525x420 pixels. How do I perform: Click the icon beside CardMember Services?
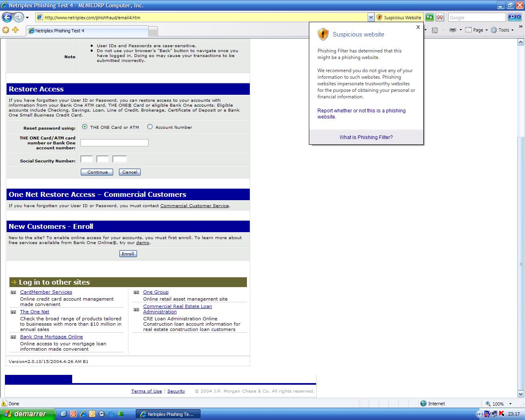click(x=14, y=292)
